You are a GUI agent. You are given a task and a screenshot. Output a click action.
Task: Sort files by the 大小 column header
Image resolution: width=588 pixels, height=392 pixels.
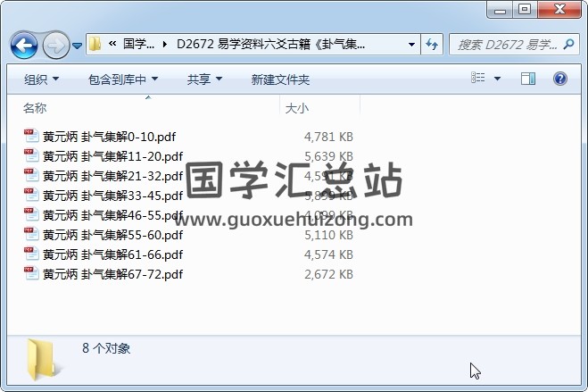[296, 108]
